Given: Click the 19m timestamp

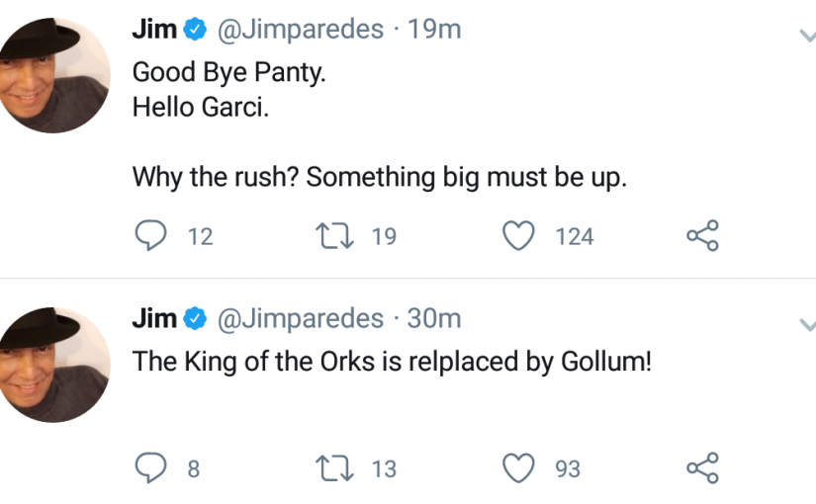Looking at the screenshot, I should (x=434, y=29).
